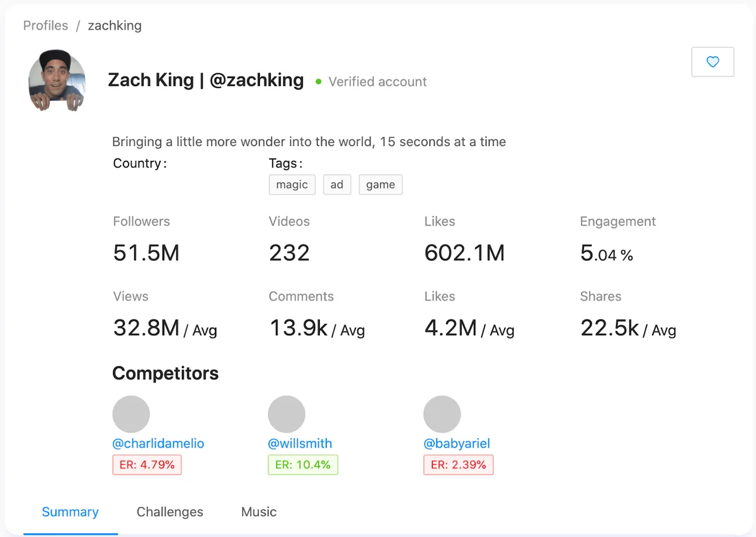Click the Engagement label

[x=617, y=222]
